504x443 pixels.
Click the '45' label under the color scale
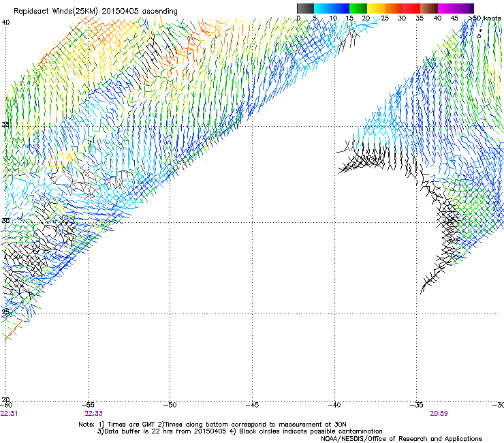pyautogui.click(x=454, y=18)
